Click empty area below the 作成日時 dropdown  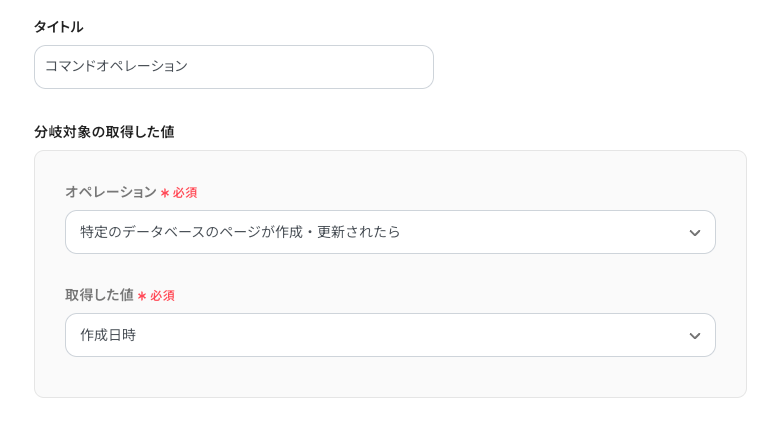click(x=390, y=378)
